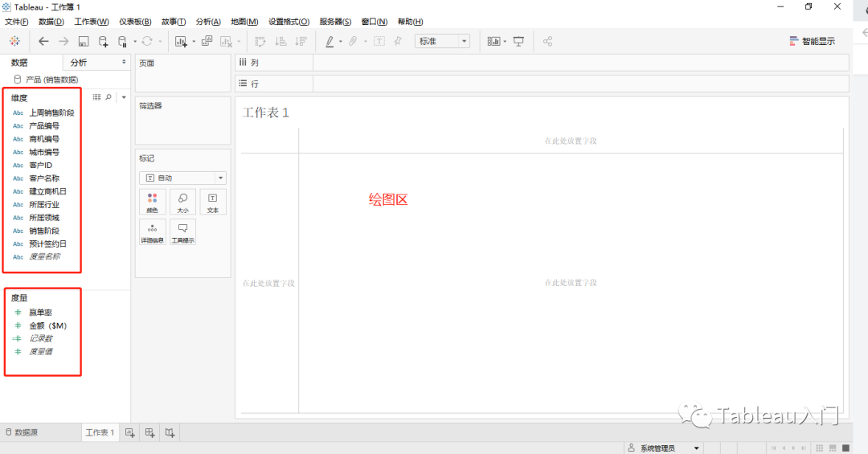Screen dimensions: 868x454
Task: Expand the Data/Analytics pane switcher arrows
Action: tap(124, 62)
